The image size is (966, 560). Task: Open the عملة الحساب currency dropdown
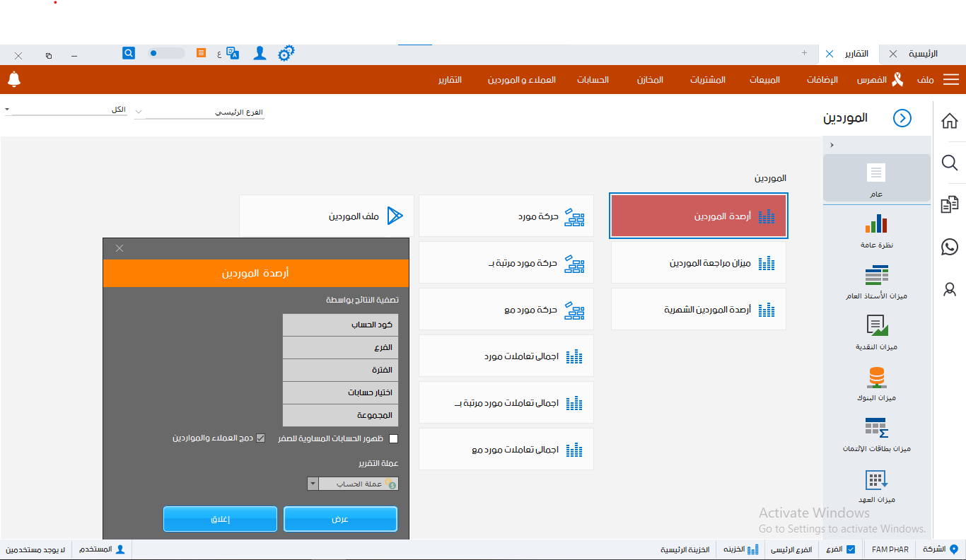pyautogui.click(x=313, y=484)
